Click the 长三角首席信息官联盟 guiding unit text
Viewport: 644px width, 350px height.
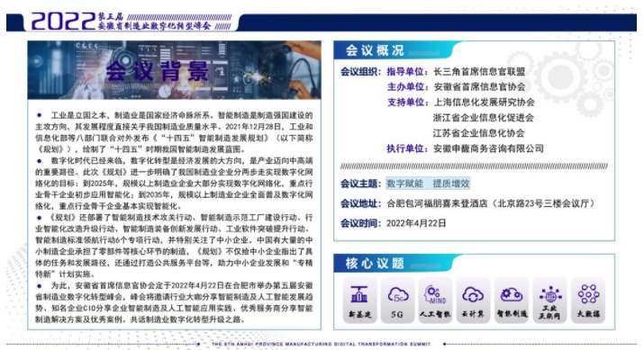479,72
